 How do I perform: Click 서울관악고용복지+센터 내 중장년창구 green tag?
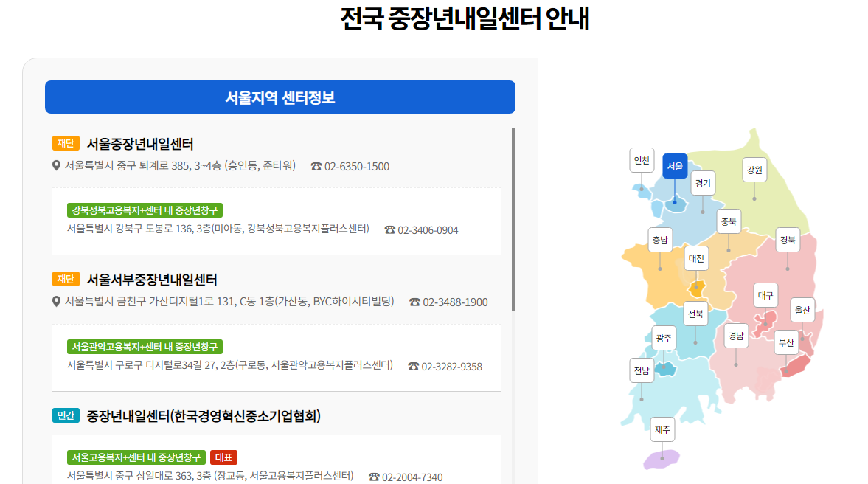point(145,347)
